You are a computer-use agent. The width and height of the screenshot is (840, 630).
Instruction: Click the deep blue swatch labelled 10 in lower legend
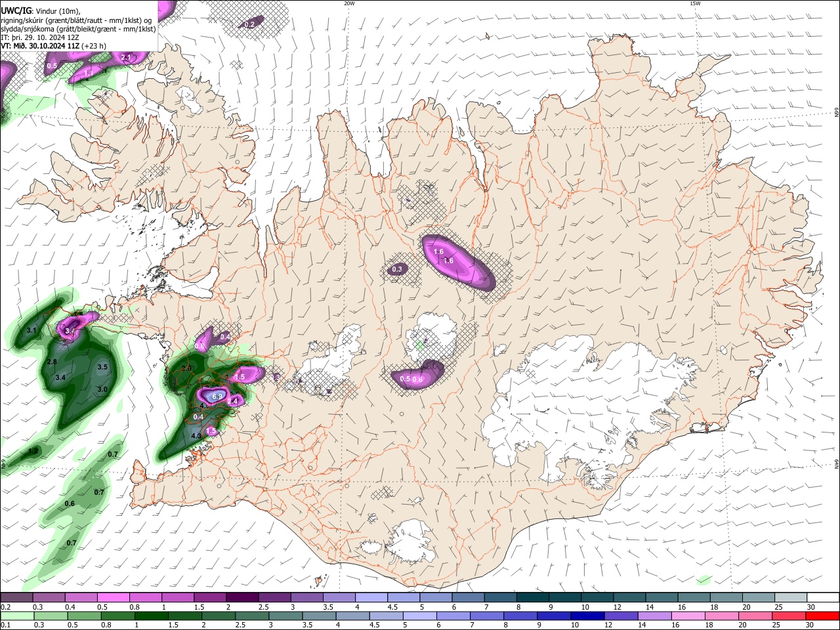click(x=586, y=616)
